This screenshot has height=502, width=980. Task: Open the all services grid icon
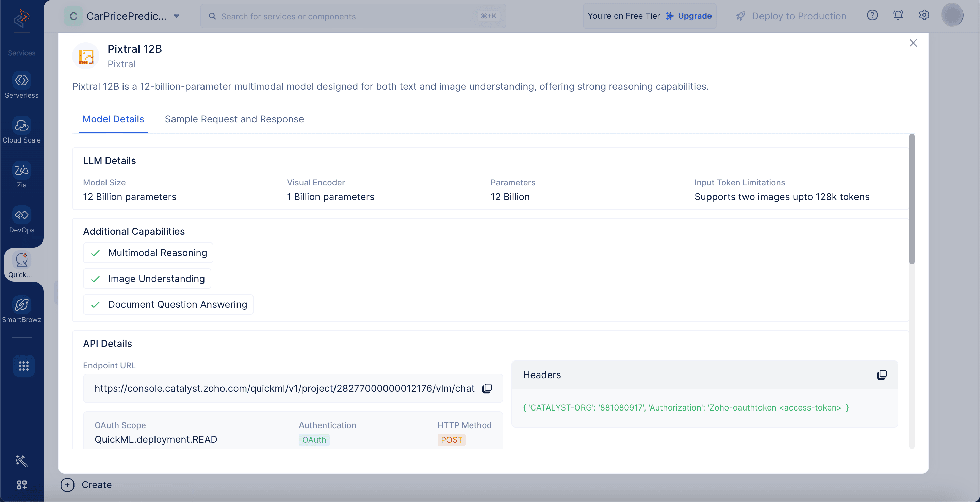(x=23, y=366)
